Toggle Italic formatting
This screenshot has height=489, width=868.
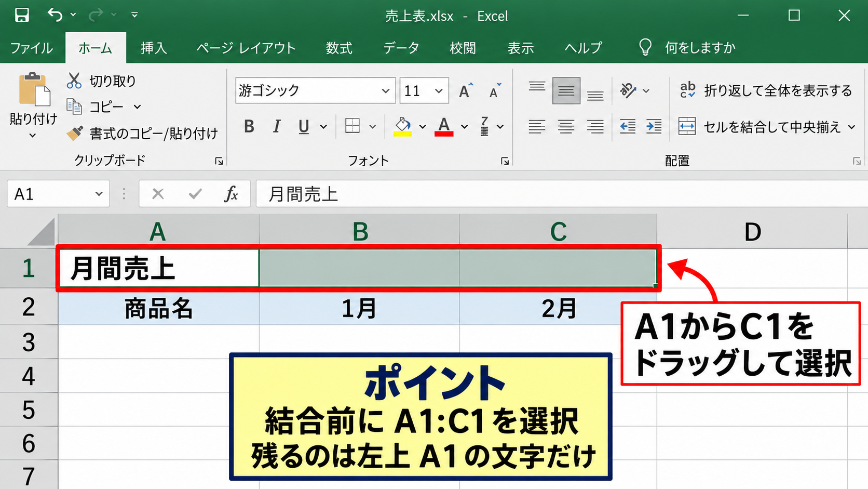pyautogui.click(x=277, y=126)
